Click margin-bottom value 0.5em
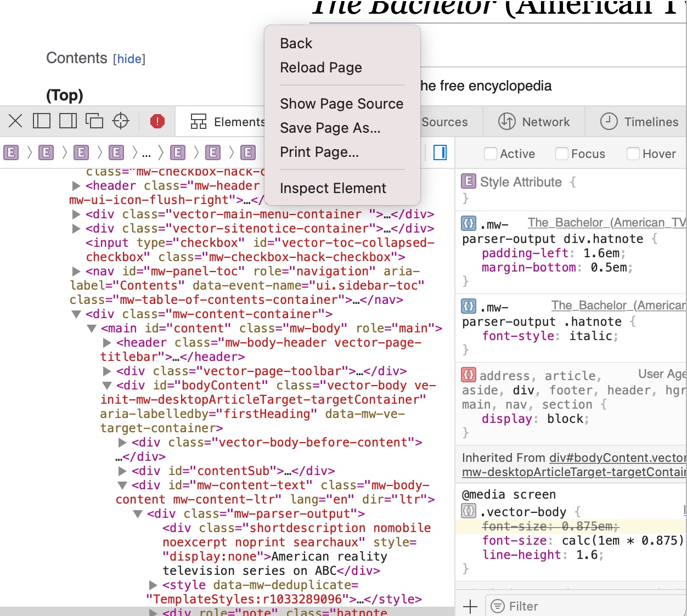 (x=609, y=267)
